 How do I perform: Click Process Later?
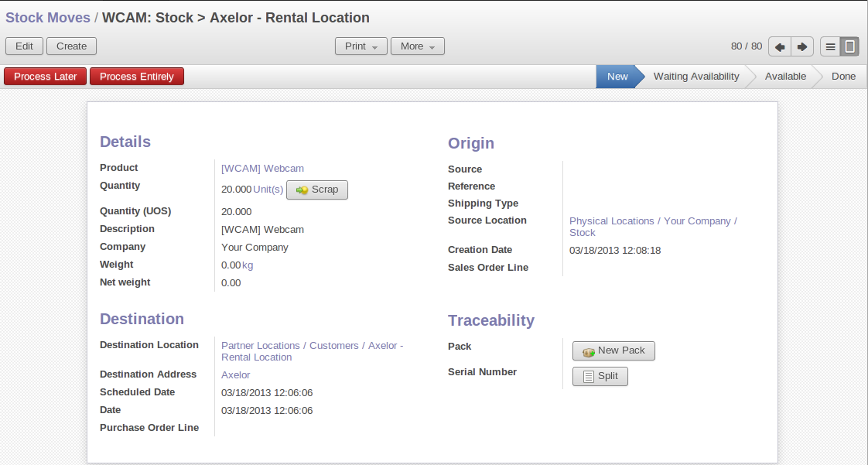(46, 77)
